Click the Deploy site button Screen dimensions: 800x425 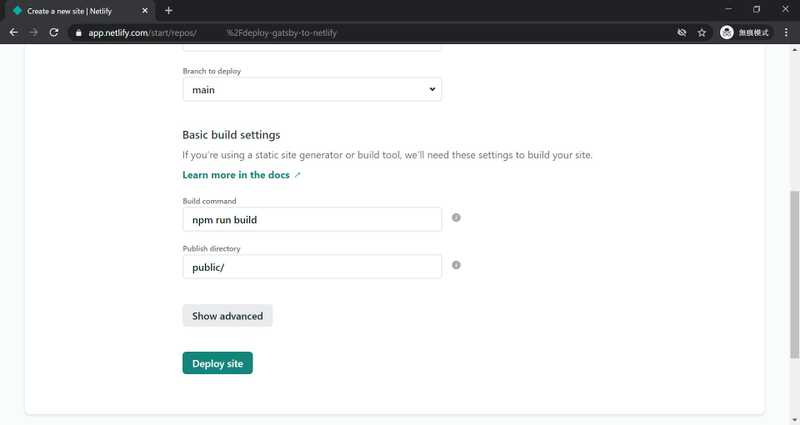pyautogui.click(x=217, y=363)
